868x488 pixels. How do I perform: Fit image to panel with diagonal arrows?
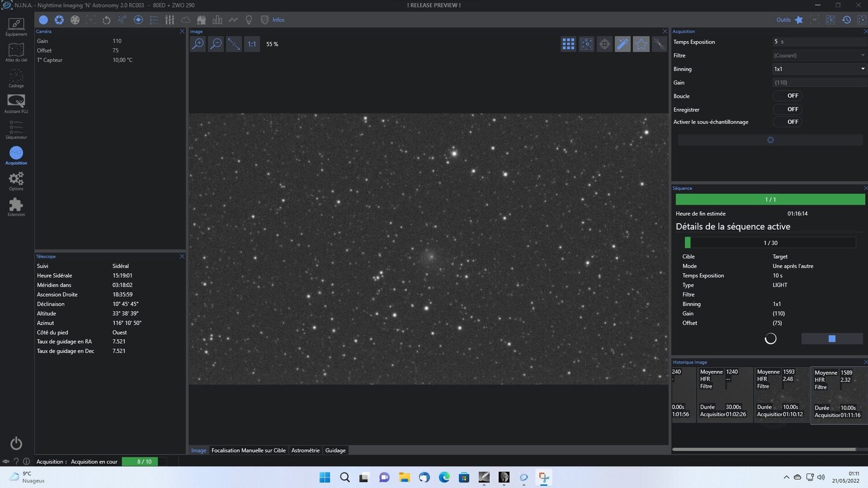[x=234, y=44]
